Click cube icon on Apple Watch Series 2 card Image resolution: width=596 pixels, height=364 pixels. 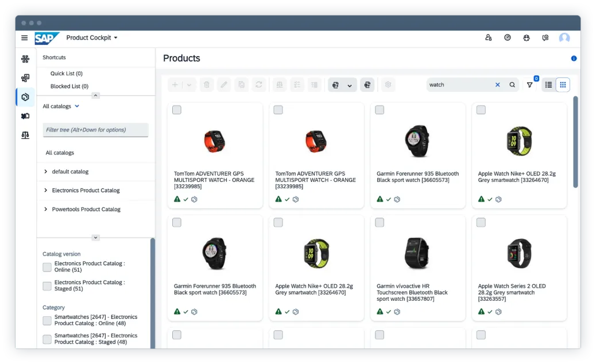point(498,312)
